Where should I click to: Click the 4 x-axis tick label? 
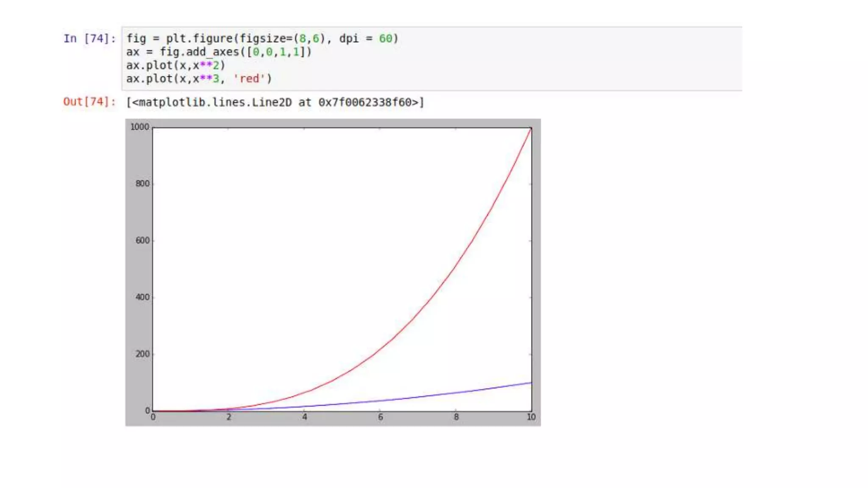305,417
